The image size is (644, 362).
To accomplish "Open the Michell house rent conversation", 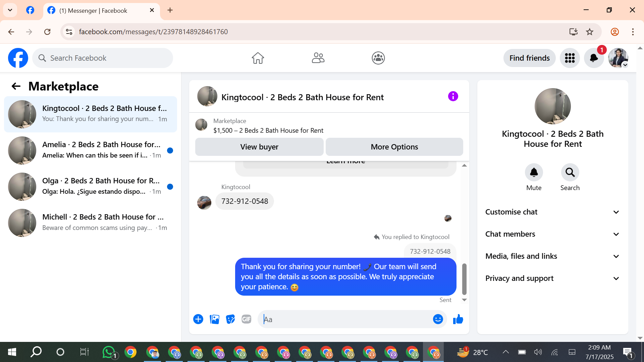I will pos(91,223).
